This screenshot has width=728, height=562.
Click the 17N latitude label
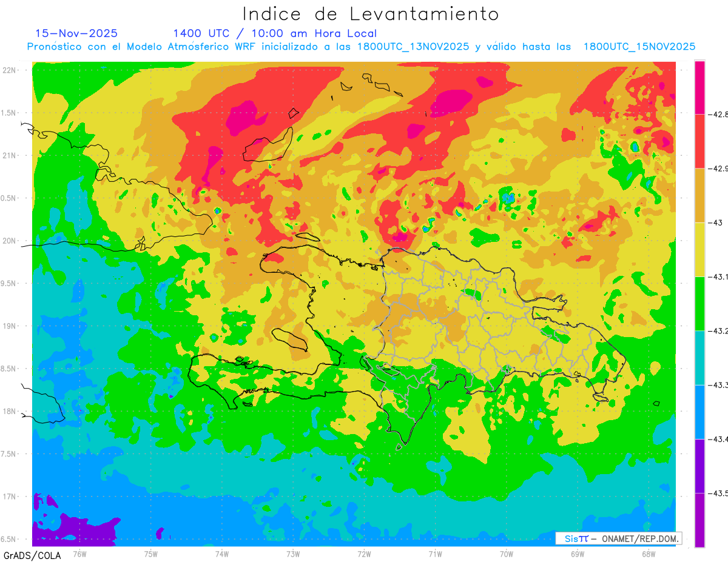tap(9, 497)
